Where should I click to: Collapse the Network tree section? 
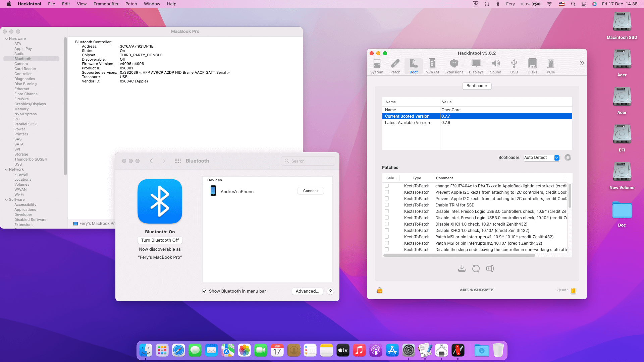pyautogui.click(x=6, y=170)
